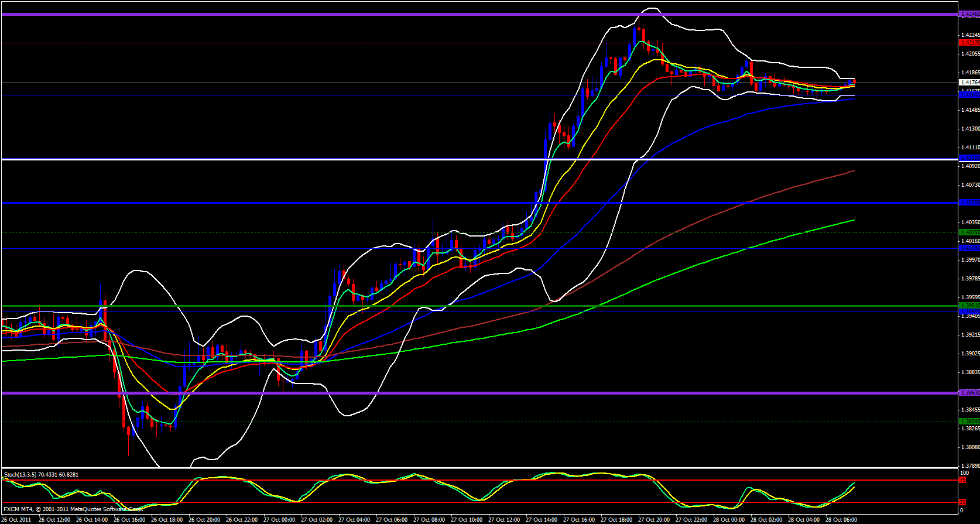Click the 1.40730 price scale value

pos(970,185)
